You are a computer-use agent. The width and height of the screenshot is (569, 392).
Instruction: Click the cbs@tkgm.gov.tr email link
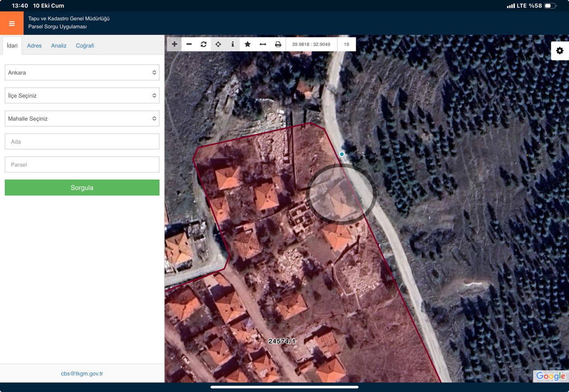pos(82,374)
